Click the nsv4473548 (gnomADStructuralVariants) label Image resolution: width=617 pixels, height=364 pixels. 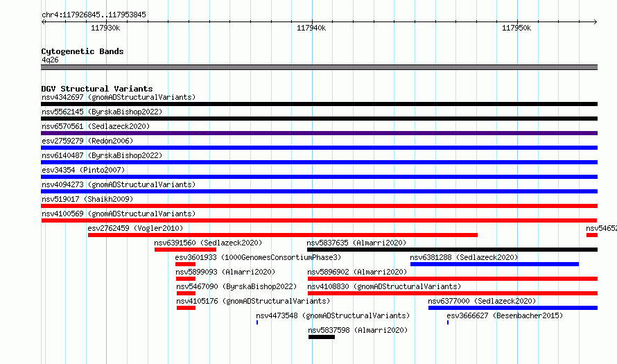pos(333,315)
